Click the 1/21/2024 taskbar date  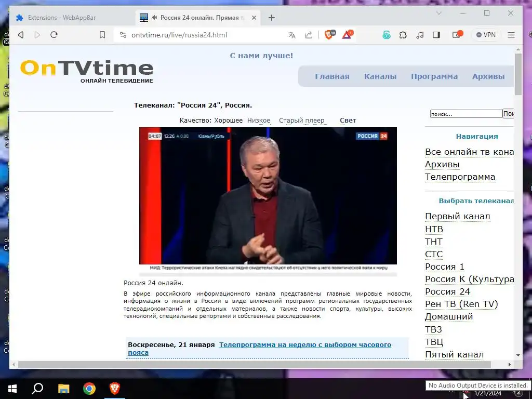(487, 394)
